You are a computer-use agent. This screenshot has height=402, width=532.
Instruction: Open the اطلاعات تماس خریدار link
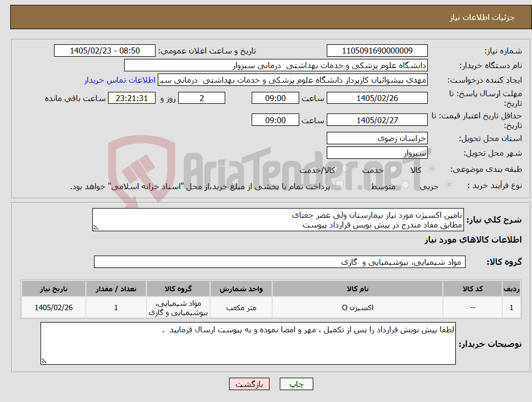click(120, 80)
